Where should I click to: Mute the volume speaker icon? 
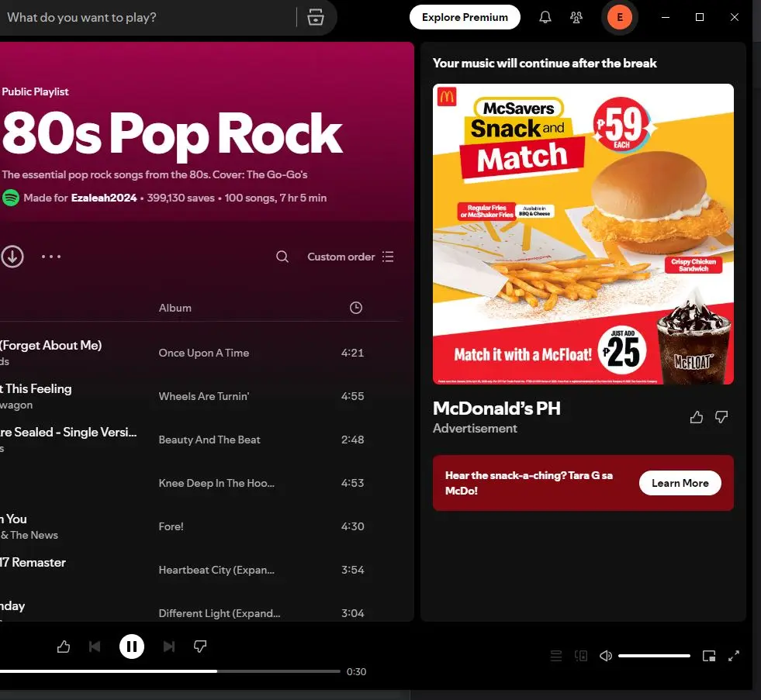pos(606,656)
